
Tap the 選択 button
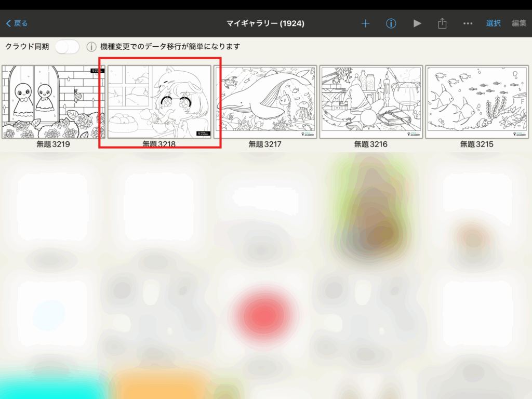[x=493, y=23]
